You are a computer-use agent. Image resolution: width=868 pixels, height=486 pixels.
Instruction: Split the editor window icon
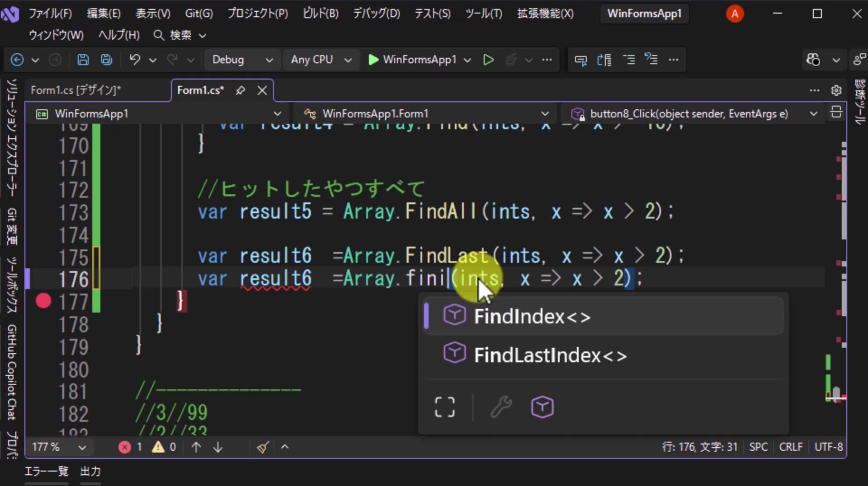click(836, 112)
